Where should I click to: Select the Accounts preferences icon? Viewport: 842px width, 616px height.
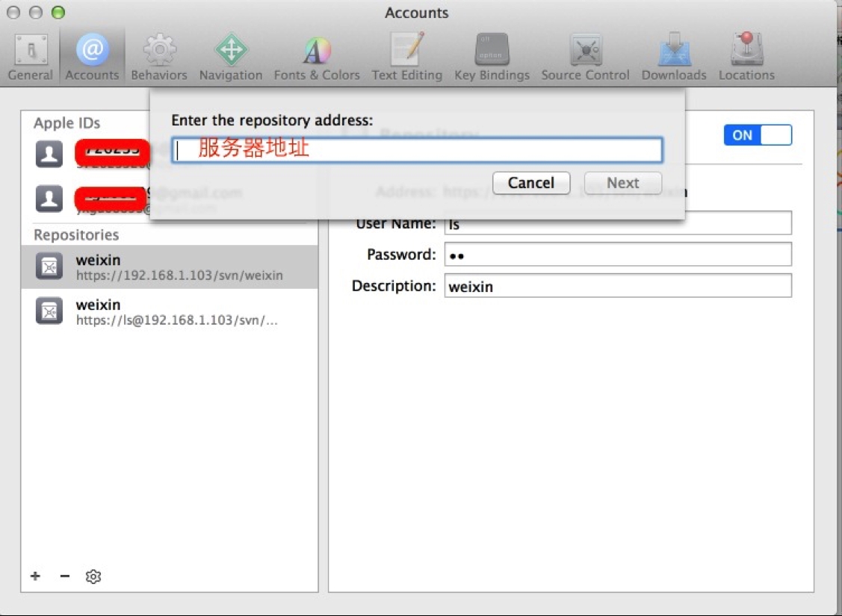[92, 57]
